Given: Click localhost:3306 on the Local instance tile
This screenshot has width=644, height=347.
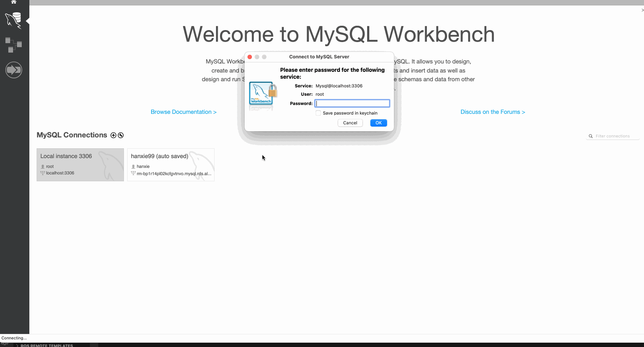Looking at the screenshot, I should 60,173.
